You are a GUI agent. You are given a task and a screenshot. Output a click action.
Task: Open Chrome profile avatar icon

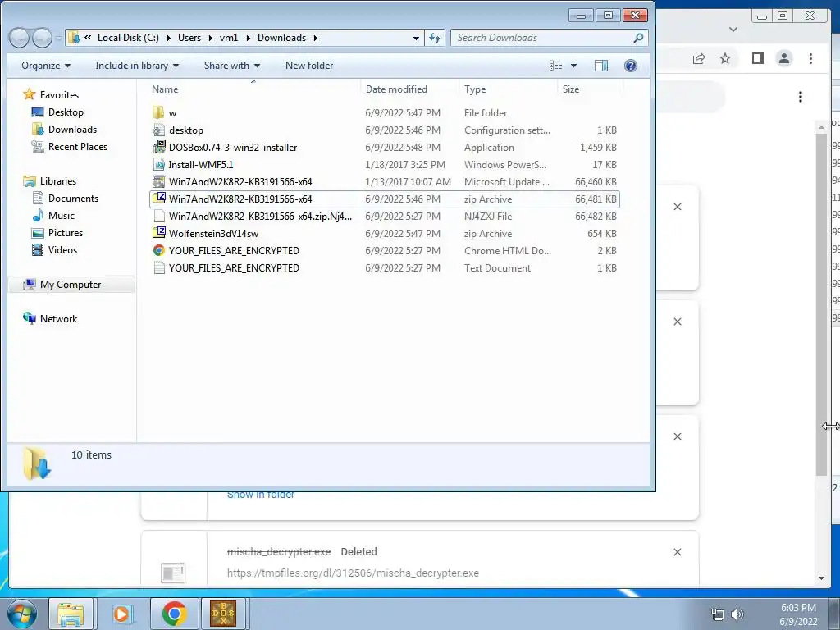tap(783, 58)
